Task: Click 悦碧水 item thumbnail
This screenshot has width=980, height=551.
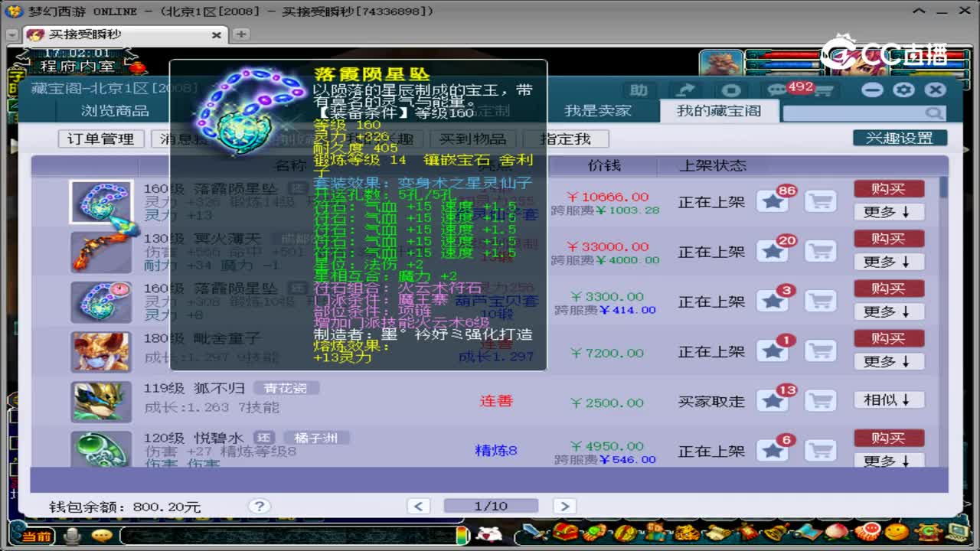Action: click(101, 449)
